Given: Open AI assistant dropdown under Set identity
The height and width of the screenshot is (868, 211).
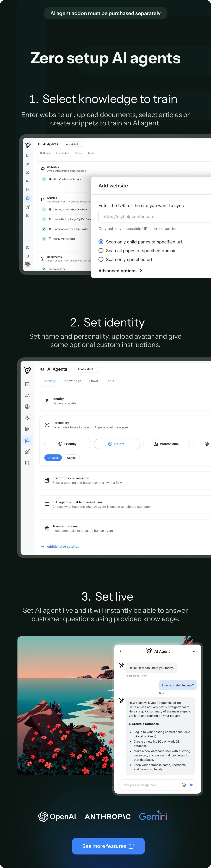Looking at the screenshot, I should pos(88,369).
